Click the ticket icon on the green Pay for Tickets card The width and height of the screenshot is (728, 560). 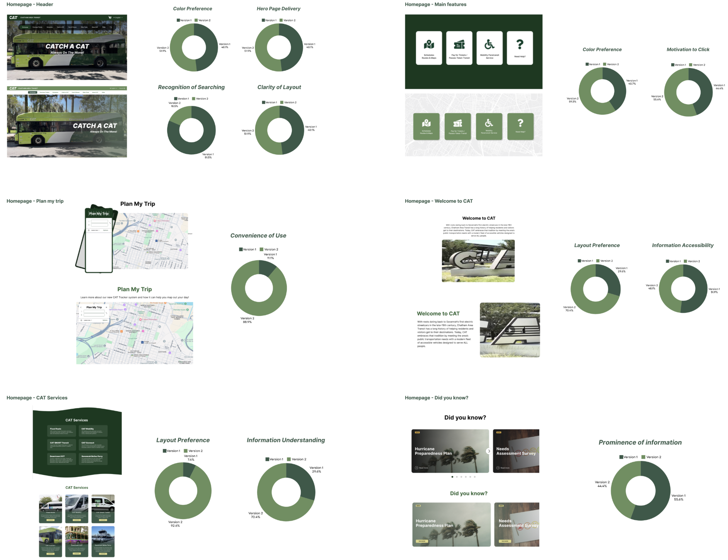coord(458,123)
